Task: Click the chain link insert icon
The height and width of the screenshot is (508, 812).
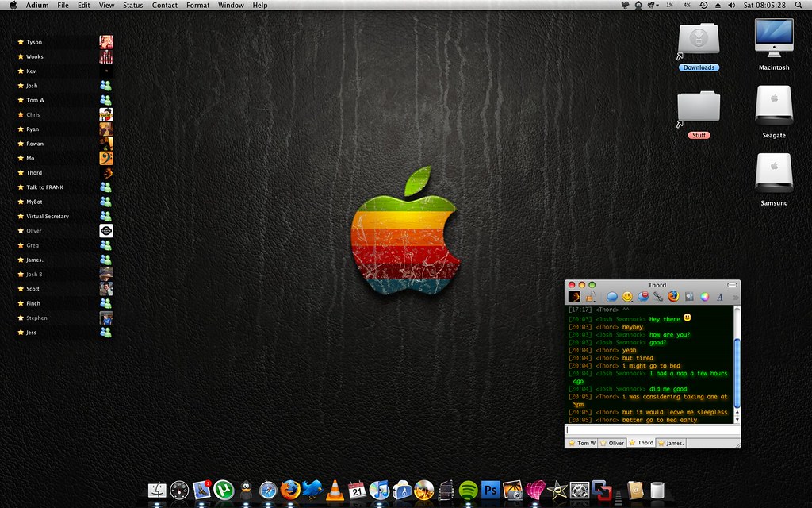Action: click(x=658, y=297)
